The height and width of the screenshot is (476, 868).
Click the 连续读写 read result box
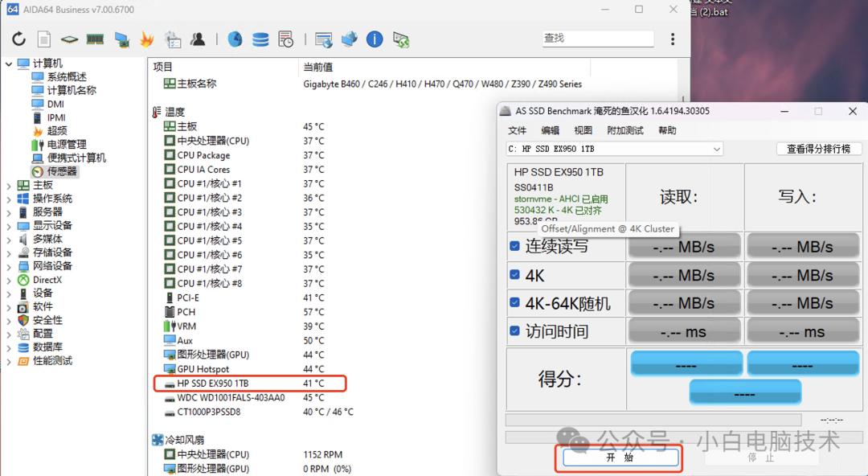[684, 246]
